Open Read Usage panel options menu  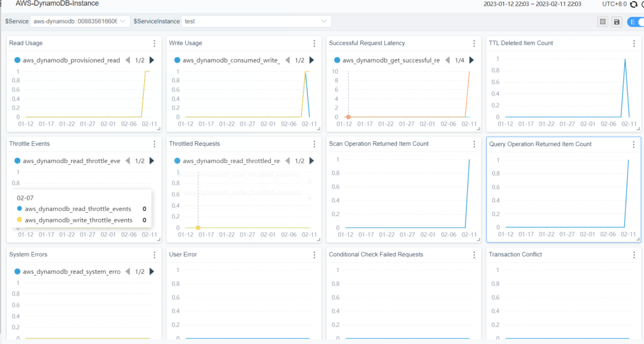155,43
